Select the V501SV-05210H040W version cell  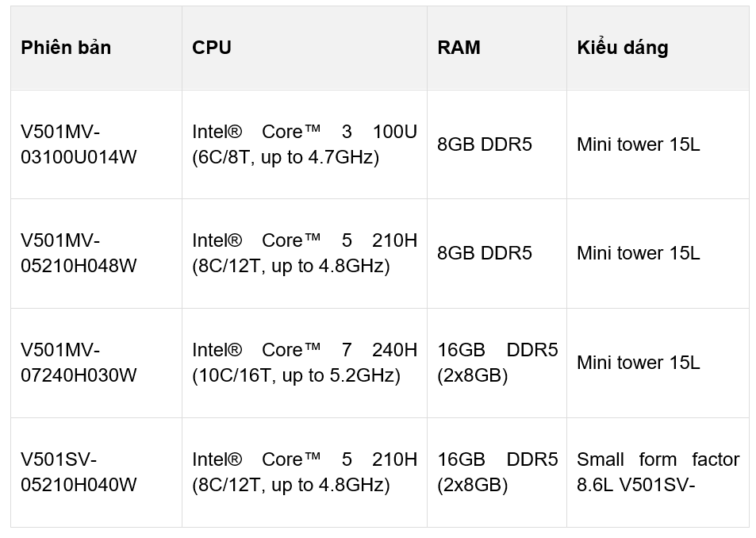coord(79,472)
